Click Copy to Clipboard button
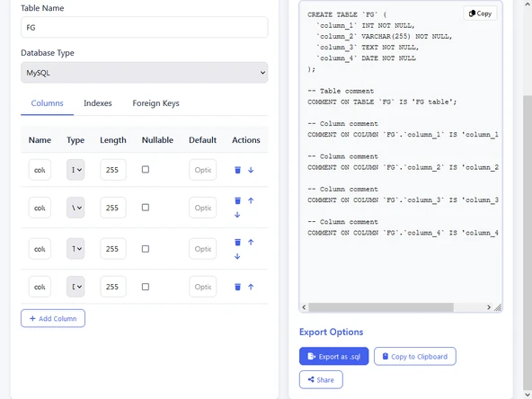532x399 pixels. coord(415,356)
